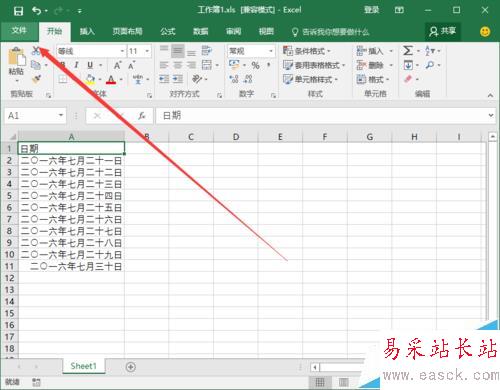Click the Format Painter brush icon

[x=36, y=79]
